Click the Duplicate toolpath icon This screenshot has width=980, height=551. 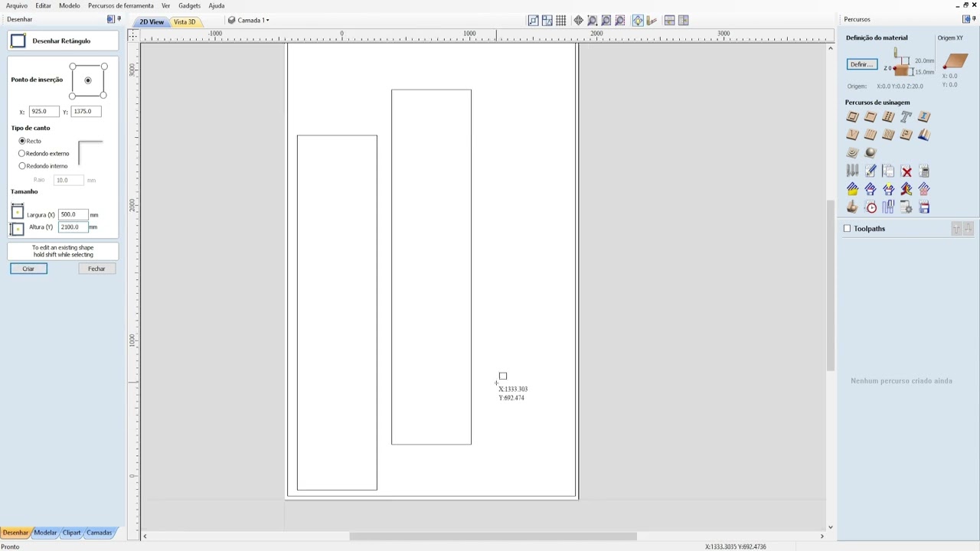888,171
